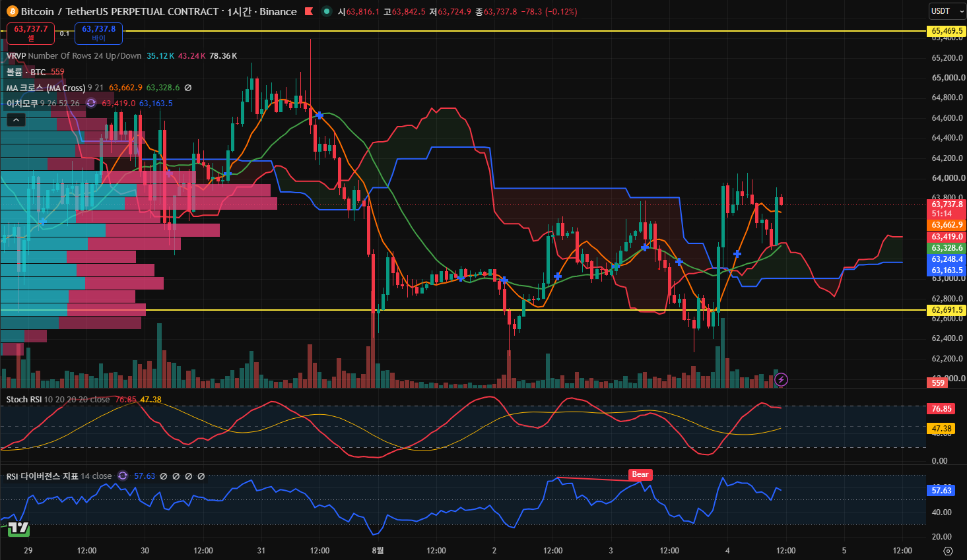The width and height of the screenshot is (967, 560).
Task: Click the blue buy price button 63,737.8
Action: [98, 33]
